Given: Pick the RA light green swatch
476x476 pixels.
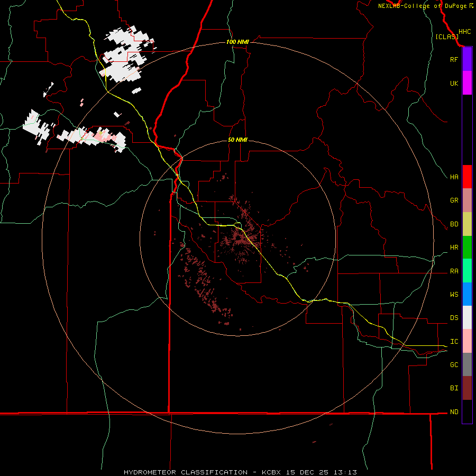Looking at the screenshot, I should pyautogui.click(x=467, y=271).
